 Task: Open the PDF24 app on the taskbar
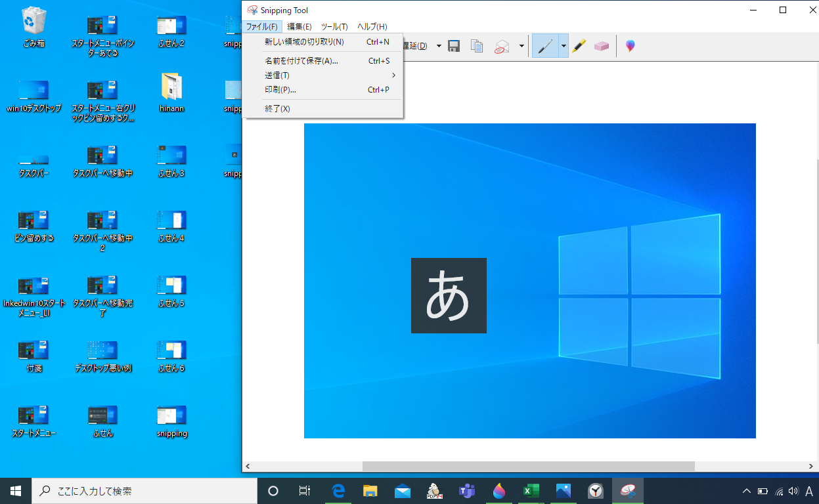click(433, 491)
